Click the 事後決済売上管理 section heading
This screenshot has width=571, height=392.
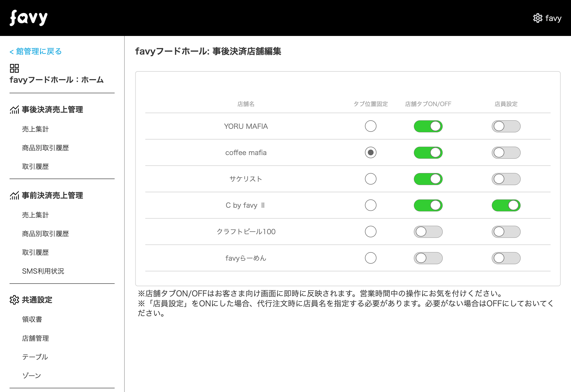pos(52,109)
